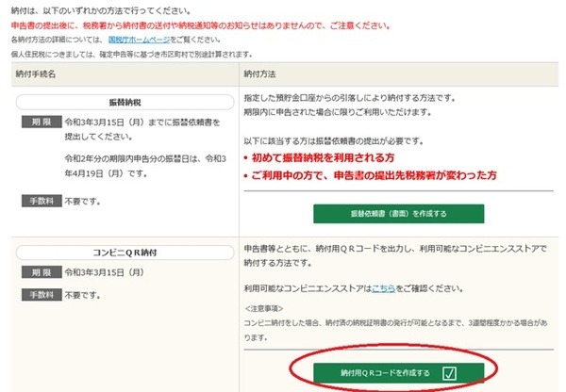The height and width of the screenshot is (392, 566).
Task: Open the こちら convenience store link
Action: coord(383,288)
